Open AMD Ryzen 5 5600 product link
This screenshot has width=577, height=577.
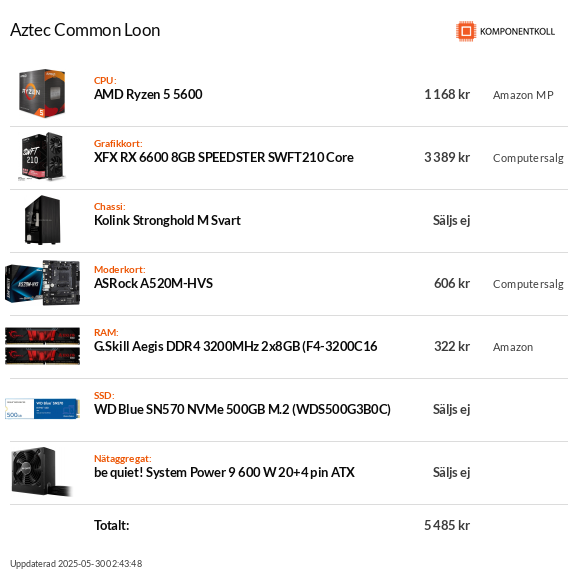click(x=148, y=95)
